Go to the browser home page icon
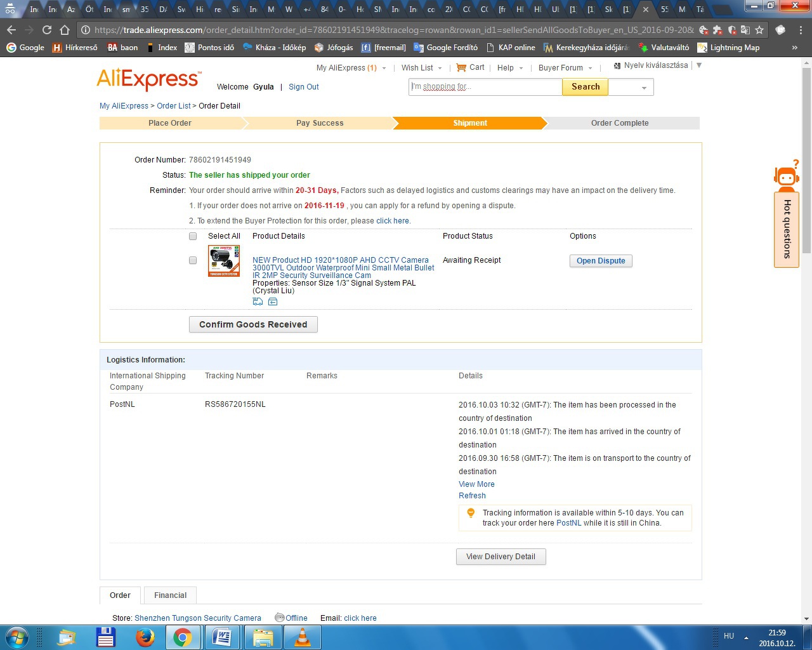This screenshot has height=650, width=812. 65,30
